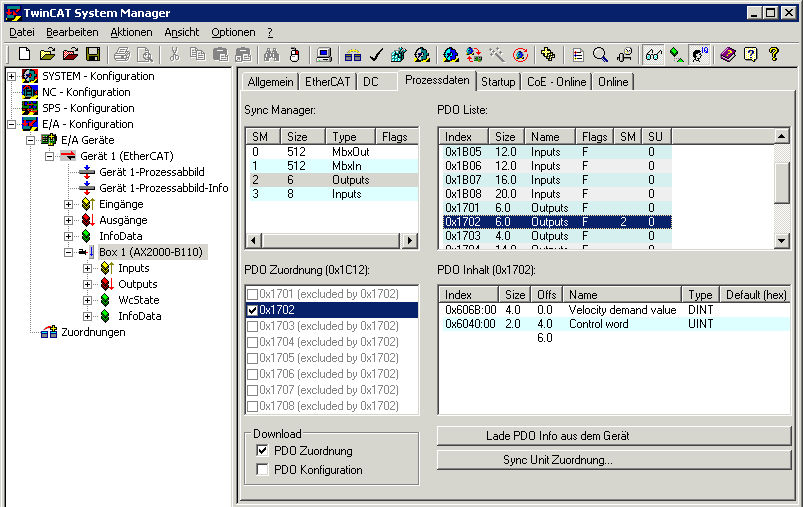Select the 0x1B07 row in PDO Liste
The image size is (803, 507).
point(557,180)
